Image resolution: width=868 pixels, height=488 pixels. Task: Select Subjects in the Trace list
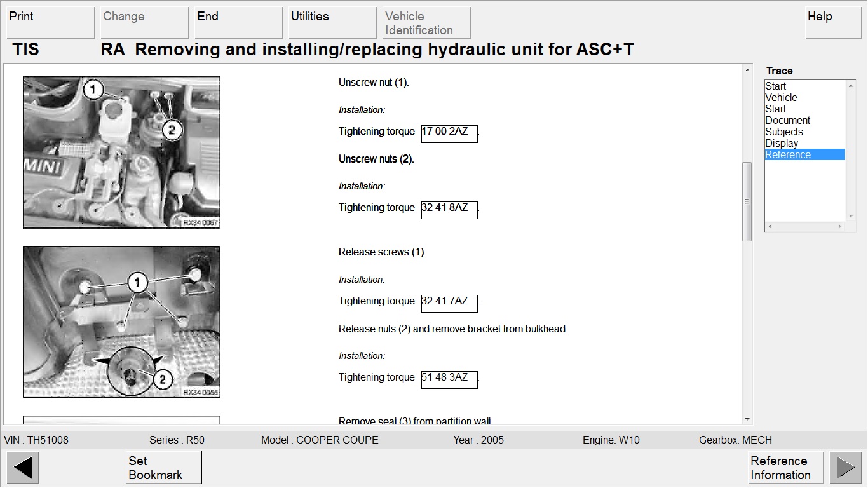pyautogui.click(x=784, y=132)
